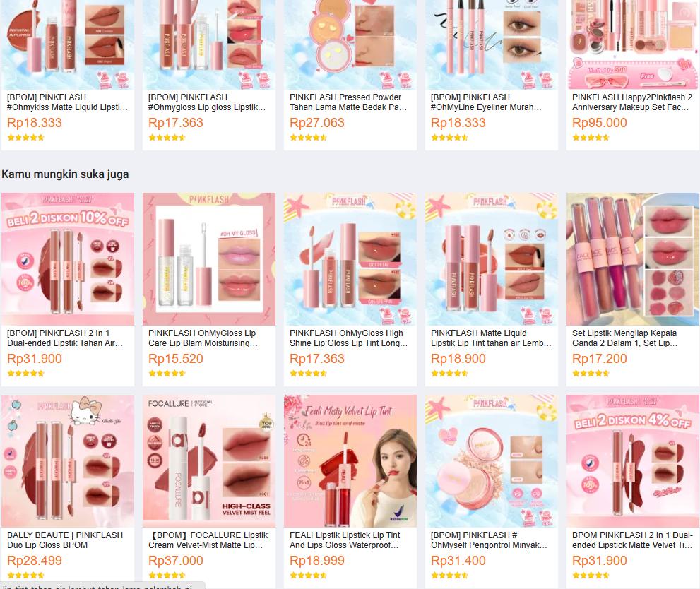This screenshot has width=700, height=589.
Task: Open the PINKFLASH Matte Liquid Lipstik Lip Tint image
Action: [492, 258]
